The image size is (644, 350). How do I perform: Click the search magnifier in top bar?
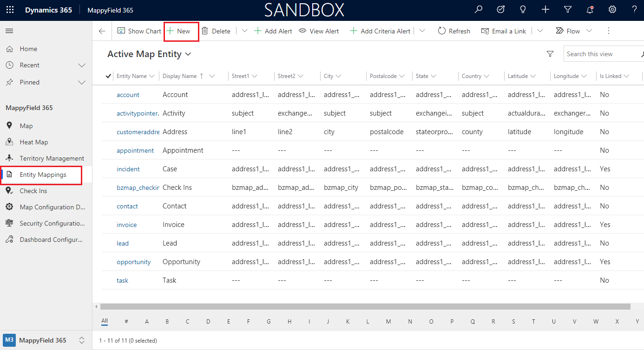478,10
